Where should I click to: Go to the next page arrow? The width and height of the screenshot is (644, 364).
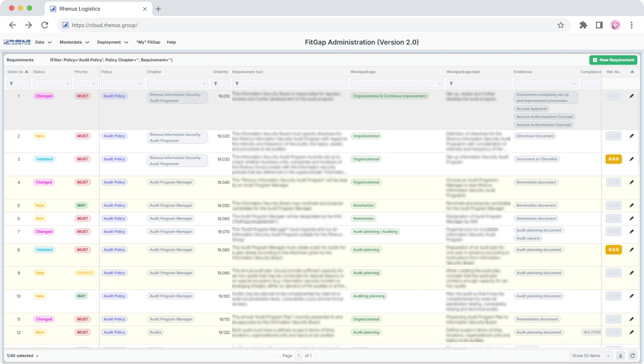click(x=317, y=356)
